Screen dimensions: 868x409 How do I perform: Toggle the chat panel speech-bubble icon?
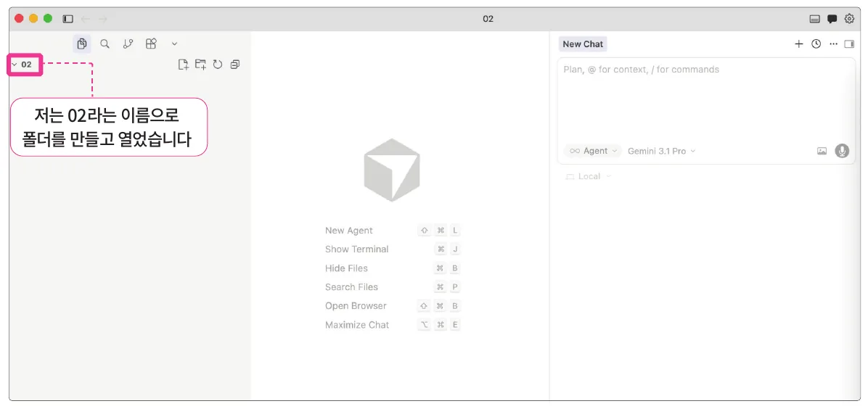click(x=832, y=19)
